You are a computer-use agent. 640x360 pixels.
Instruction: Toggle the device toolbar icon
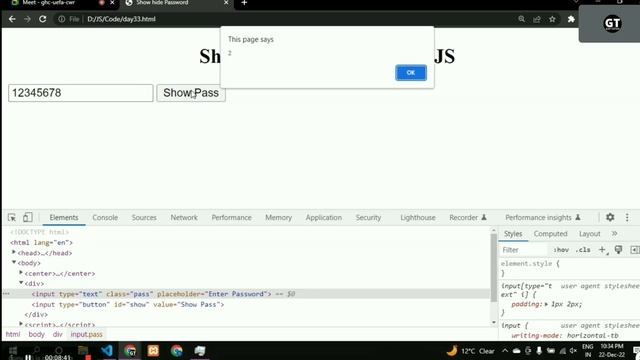click(x=27, y=218)
